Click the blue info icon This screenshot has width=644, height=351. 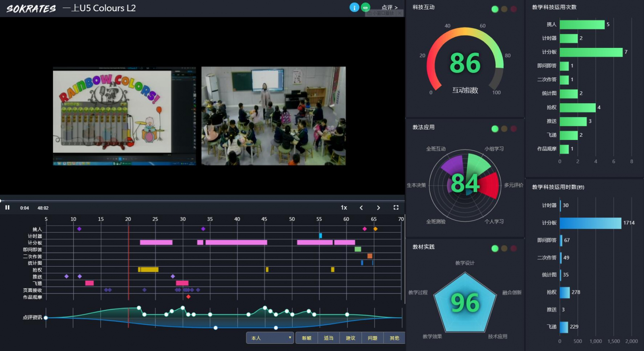tap(354, 7)
